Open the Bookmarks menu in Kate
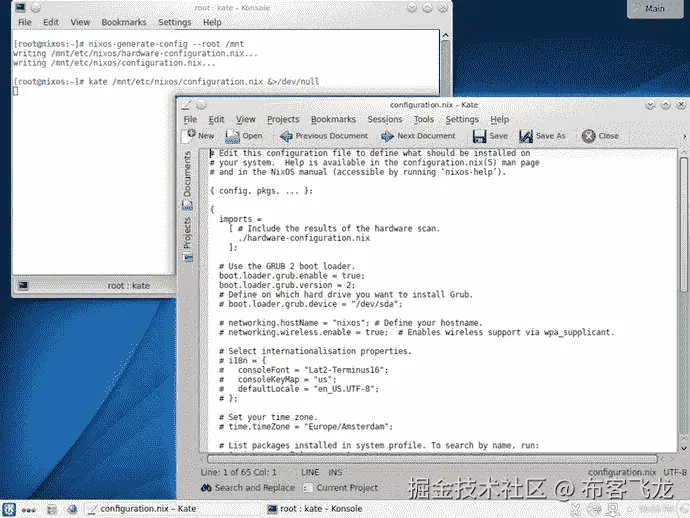690x518 pixels. pos(333,119)
